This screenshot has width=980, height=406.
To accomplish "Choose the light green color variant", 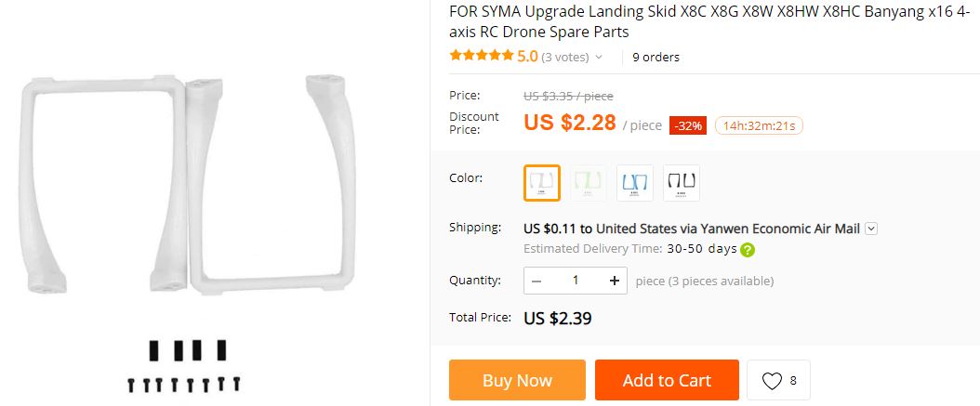I will click(589, 183).
